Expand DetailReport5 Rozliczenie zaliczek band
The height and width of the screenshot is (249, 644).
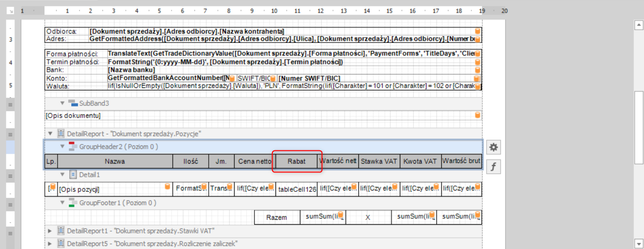(x=50, y=243)
